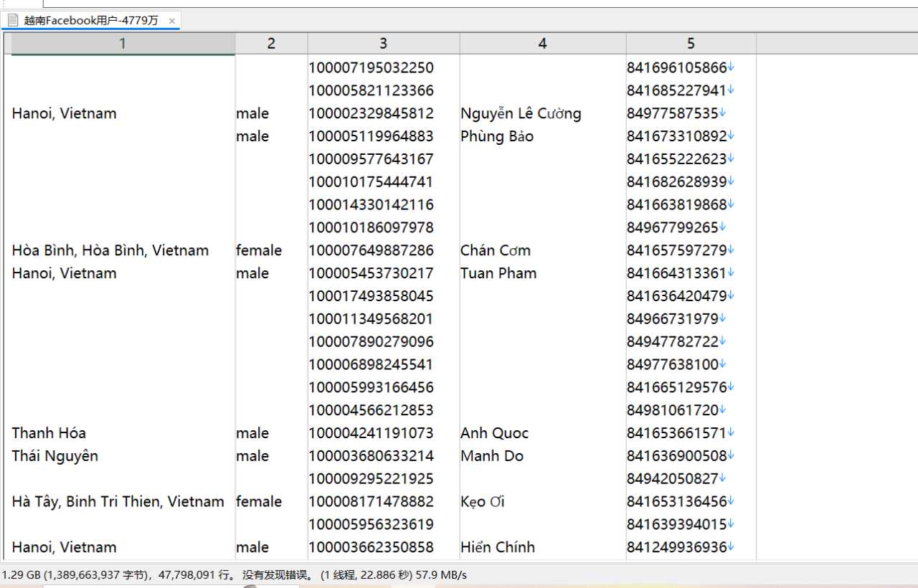Select the 越南Facebook用户-4779万 file tab
Viewport: 918px width, 588px height.
(91, 21)
